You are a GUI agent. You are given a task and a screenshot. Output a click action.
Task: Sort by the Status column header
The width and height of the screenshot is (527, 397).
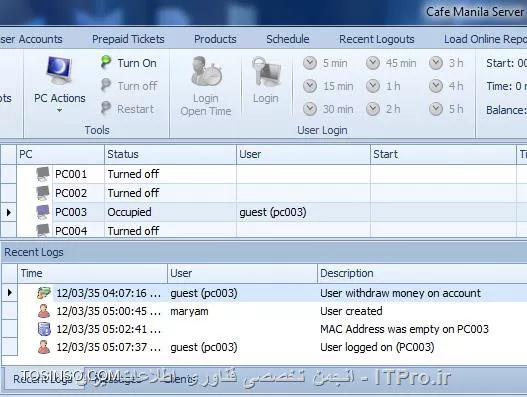(170, 154)
